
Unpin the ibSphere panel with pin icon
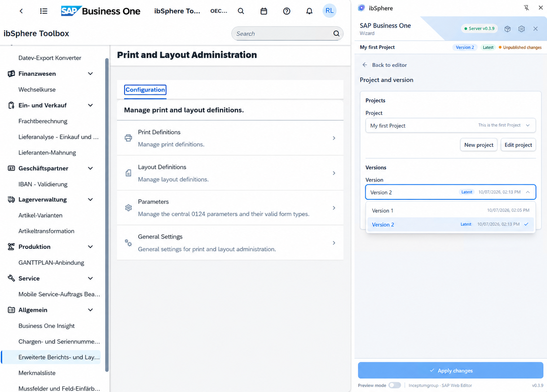526,8
